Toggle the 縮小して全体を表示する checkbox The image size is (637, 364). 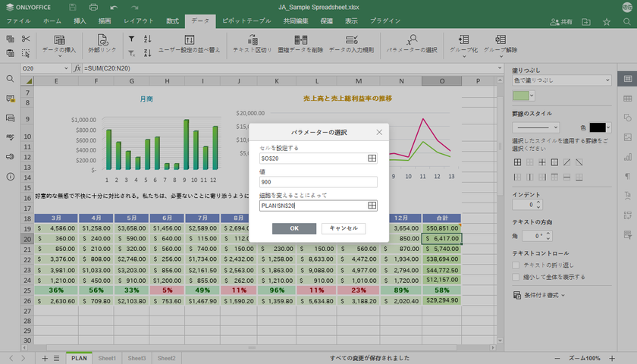516,277
